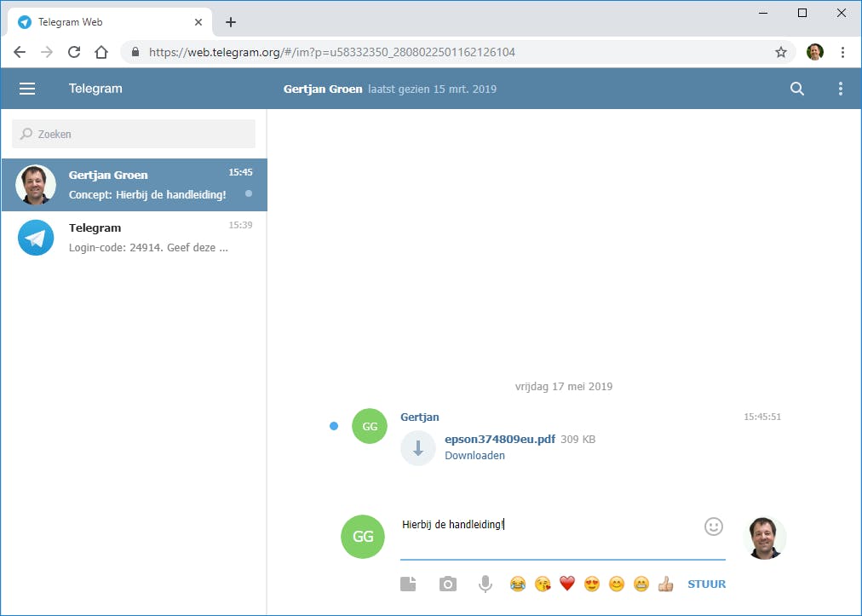The image size is (862, 616).
Task: Click Gertjan Groen's photo in chat list
Action: pos(36,185)
